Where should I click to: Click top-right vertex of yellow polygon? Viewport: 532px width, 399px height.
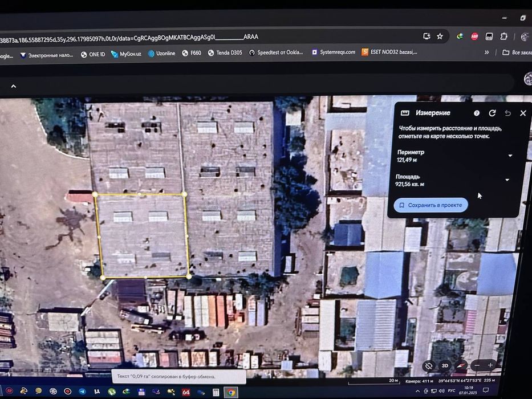point(184,194)
